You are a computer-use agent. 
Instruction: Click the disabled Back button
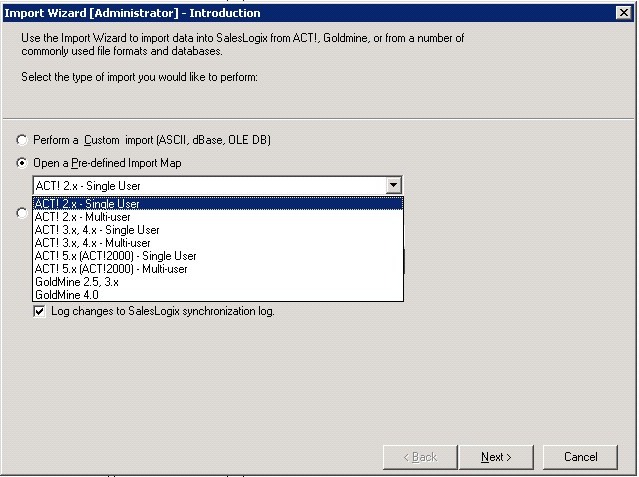coord(420,457)
